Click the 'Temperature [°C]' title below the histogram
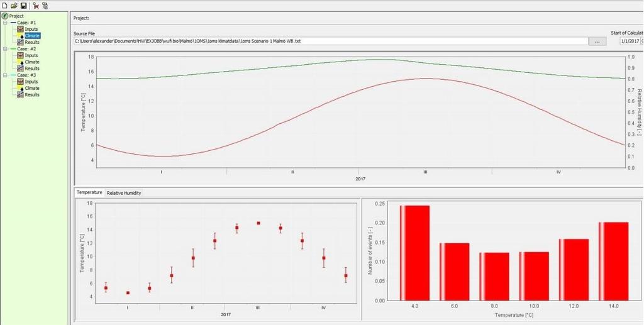The height and width of the screenshot is (325, 644). (x=514, y=315)
